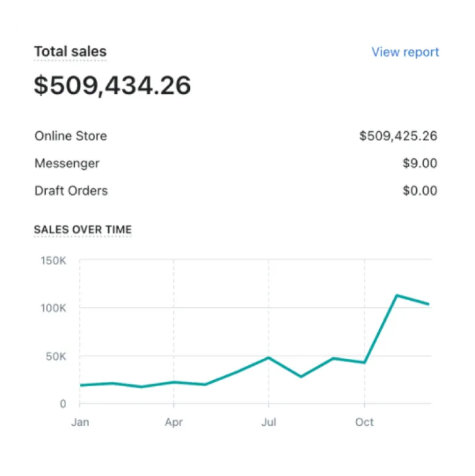This screenshot has height=476, width=475.
Task: Click the Apr x-axis label
Action: pyautogui.click(x=174, y=422)
